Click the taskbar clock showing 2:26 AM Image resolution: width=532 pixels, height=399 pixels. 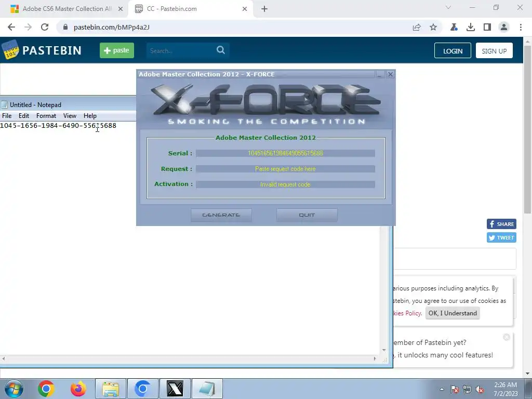(506, 389)
